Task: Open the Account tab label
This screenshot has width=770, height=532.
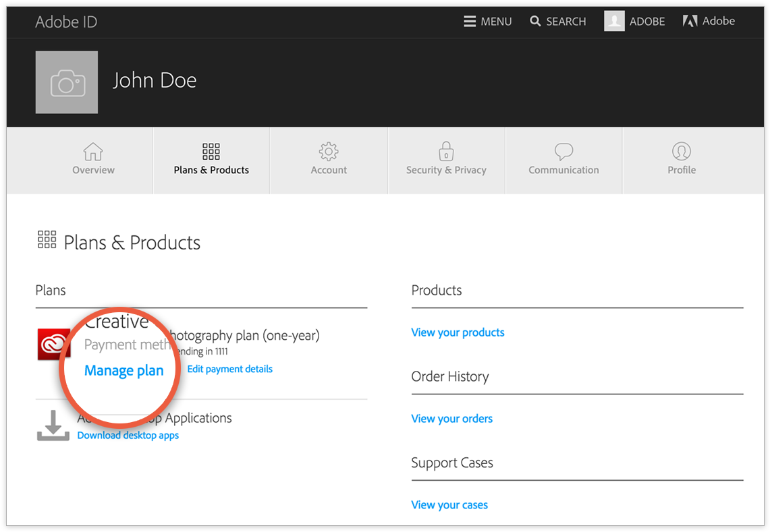Action: 329,171
